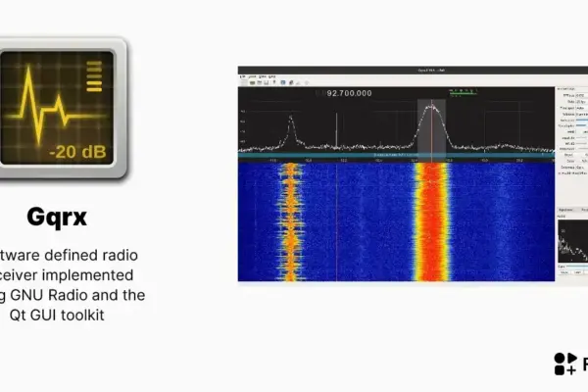Click the 'Gqrx' heading text

pyautogui.click(x=57, y=218)
